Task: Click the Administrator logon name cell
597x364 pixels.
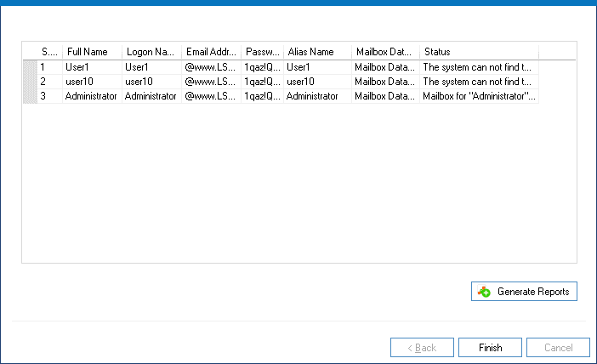Action: pos(152,96)
